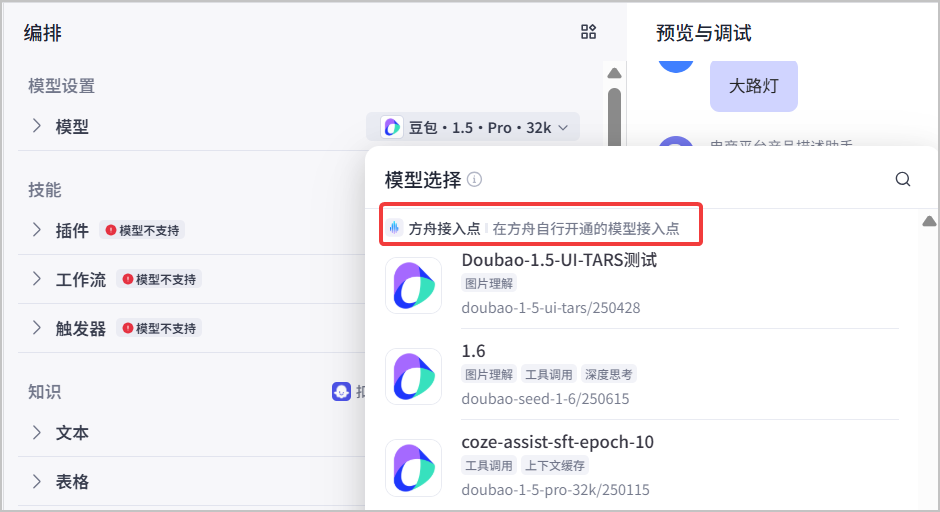Expand the 插件 section chevron
Screen dimensions: 940x512
tap(37, 230)
